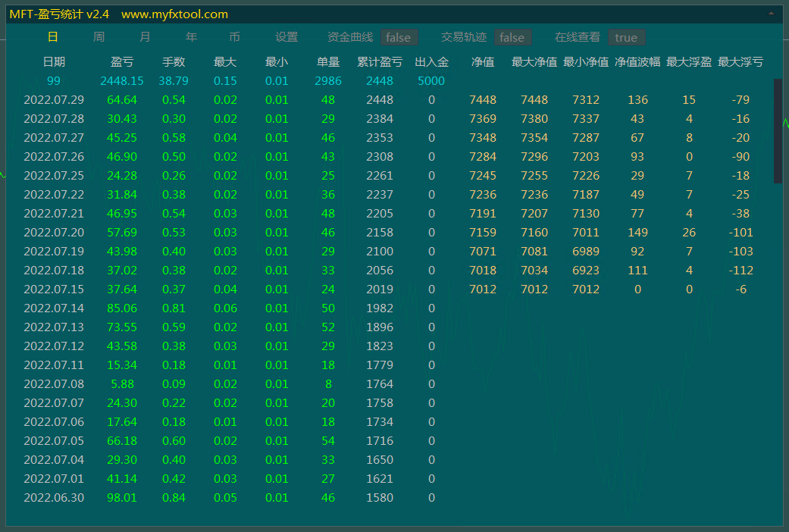Click the 盈亏 profit column header

122,61
